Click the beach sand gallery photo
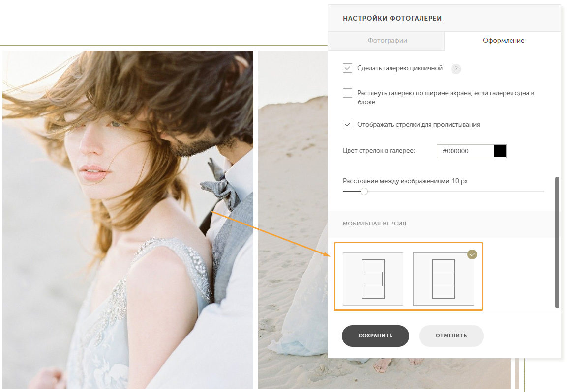 coord(293,220)
